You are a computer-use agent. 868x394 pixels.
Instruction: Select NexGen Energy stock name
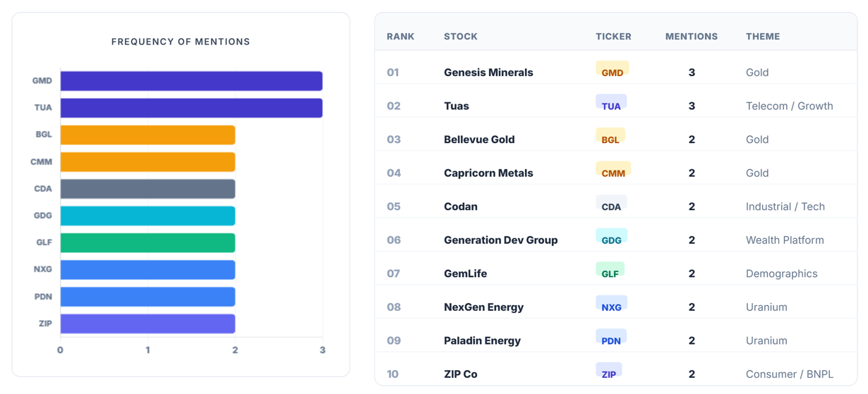click(484, 307)
